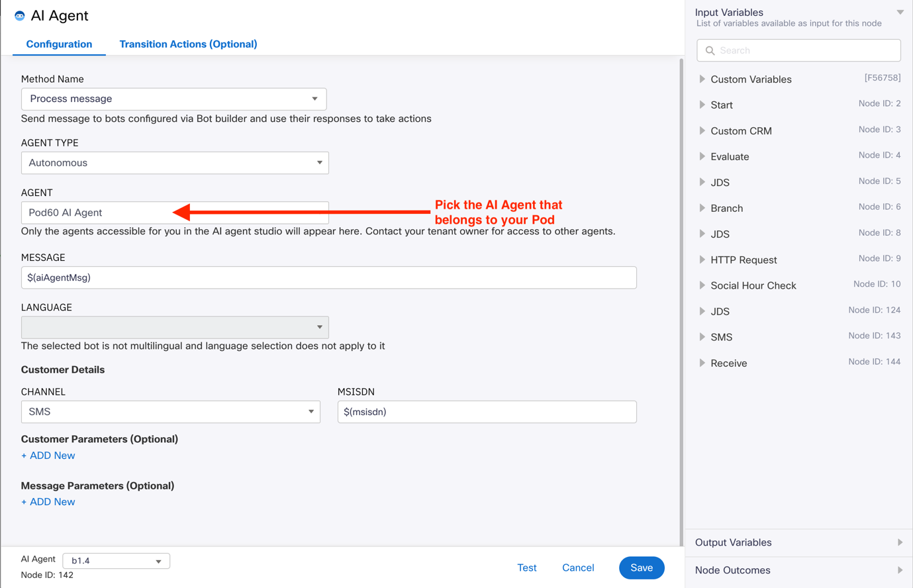Open the AGENT TYPE dropdown
This screenshot has height=588, width=913.
coord(175,163)
